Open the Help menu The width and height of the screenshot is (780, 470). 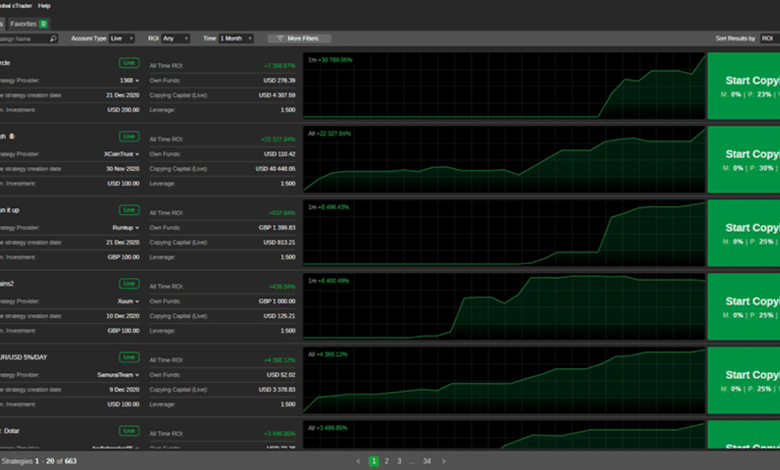click(44, 5)
